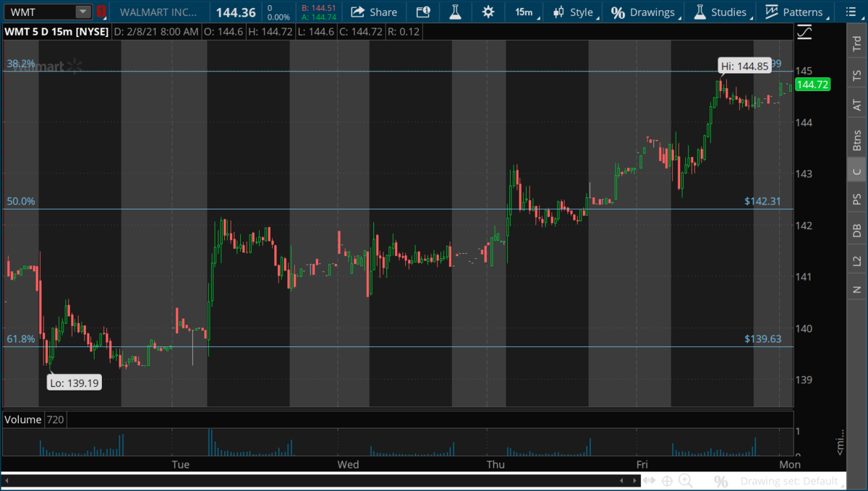Toggle the AT sidebar panel
868x491 pixels.
click(x=857, y=105)
